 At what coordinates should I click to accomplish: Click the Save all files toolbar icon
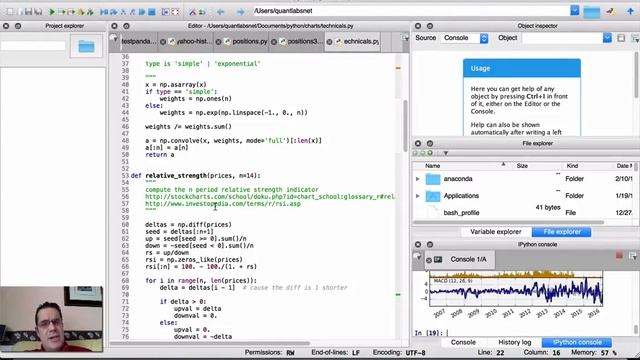coord(38,12)
